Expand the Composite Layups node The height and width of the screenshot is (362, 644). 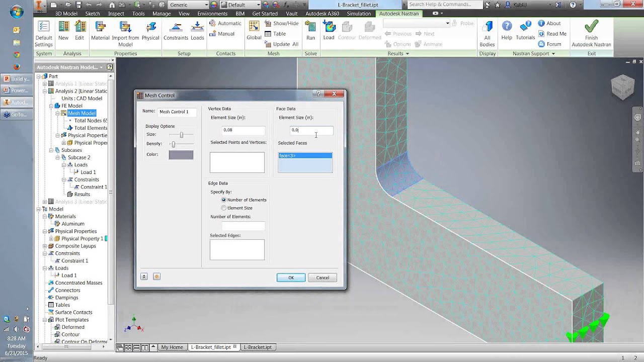[x=44, y=246]
